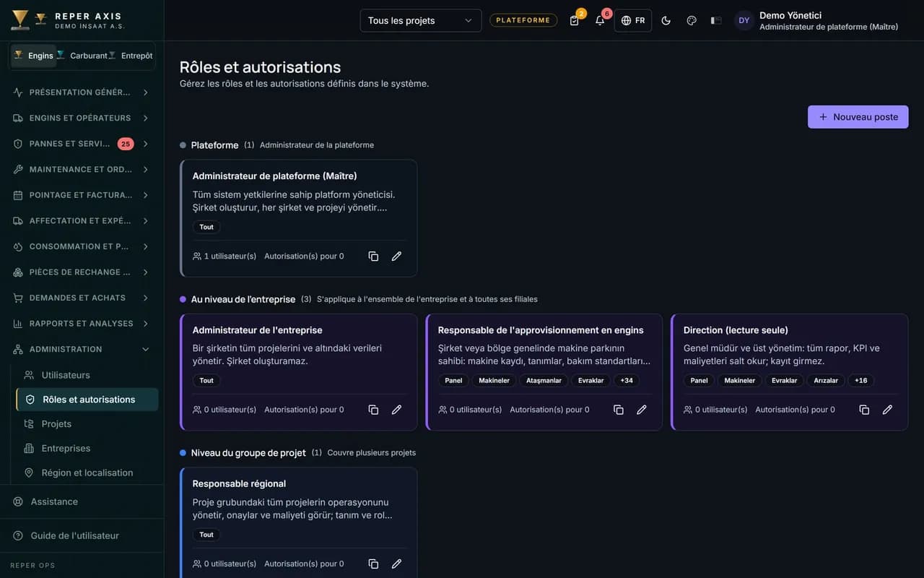The width and height of the screenshot is (924, 578).
Task: Click the +16 permissions tag
Action: click(x=861, y=381)
